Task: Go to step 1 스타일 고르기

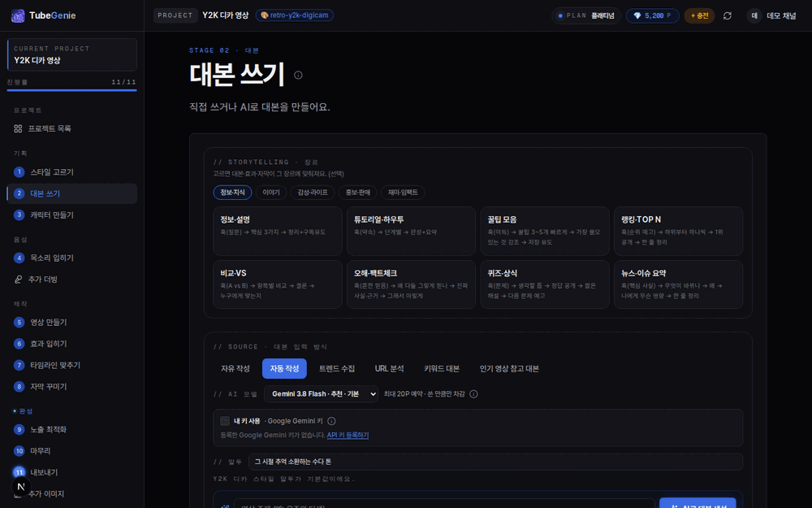Action: click(72, 172)
